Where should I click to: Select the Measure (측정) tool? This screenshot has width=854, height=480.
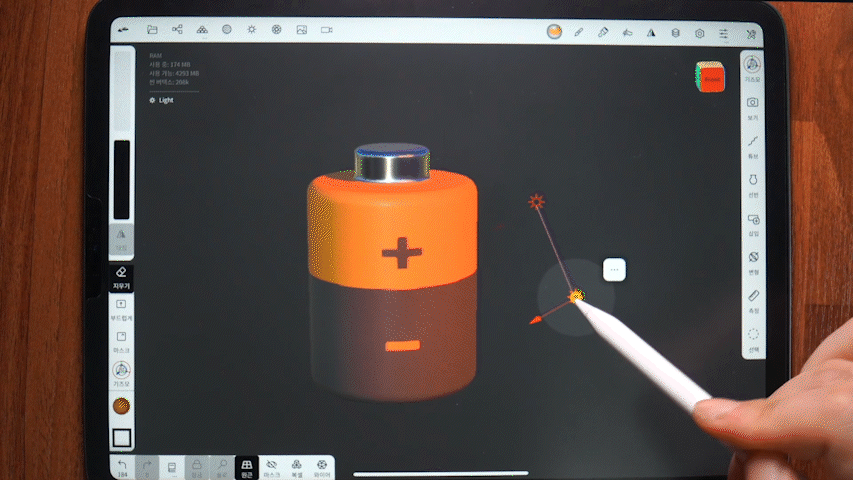point(754,299)
